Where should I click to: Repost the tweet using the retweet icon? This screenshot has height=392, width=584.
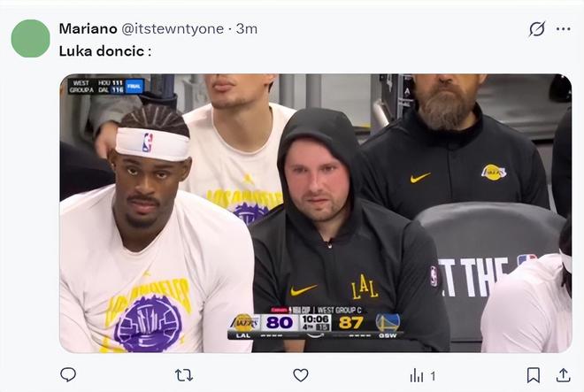pos(184,375)
